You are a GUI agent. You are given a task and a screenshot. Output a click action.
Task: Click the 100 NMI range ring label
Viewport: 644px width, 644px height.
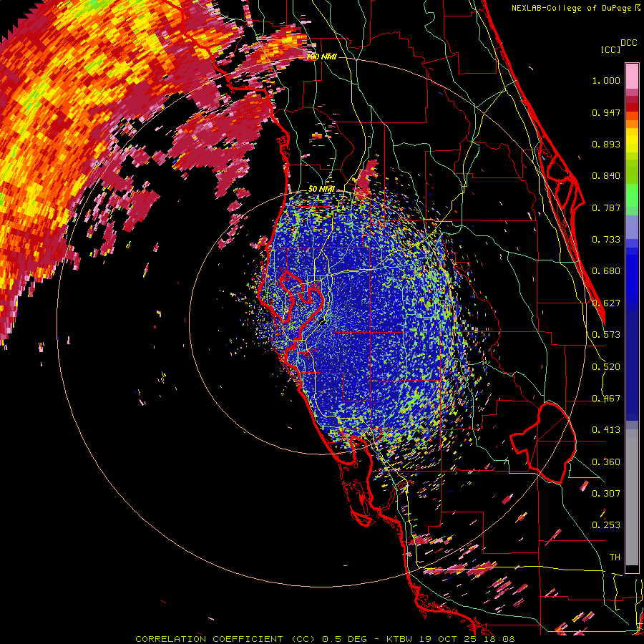[321, 57]
